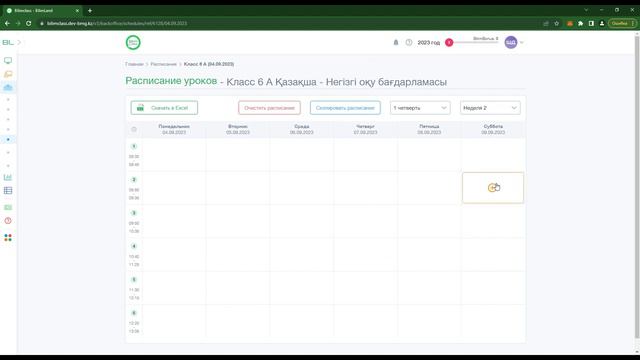Open notifications bell icon

click(396, 42)
